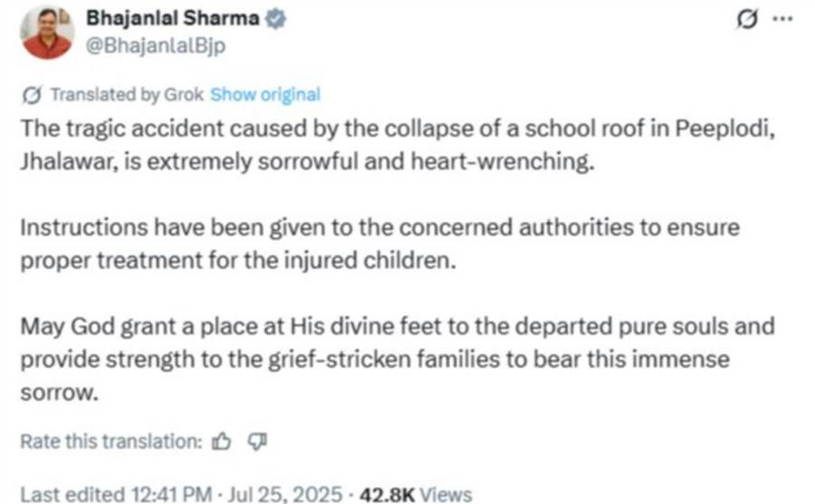Open the three-dot more options menu
The width and height of the screenshot is (815, 504).
click(x=782, y=19)
